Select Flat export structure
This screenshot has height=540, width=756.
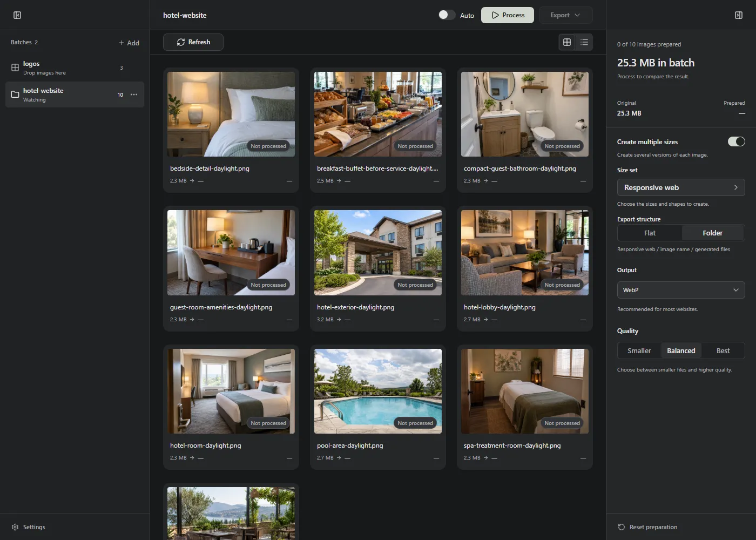[x=650, y=233]
